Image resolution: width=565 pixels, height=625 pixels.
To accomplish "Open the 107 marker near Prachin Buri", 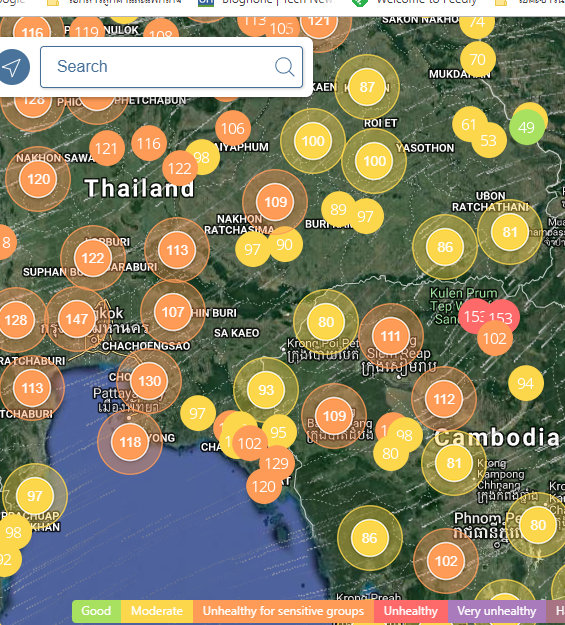I will click(x=173, y=312).
